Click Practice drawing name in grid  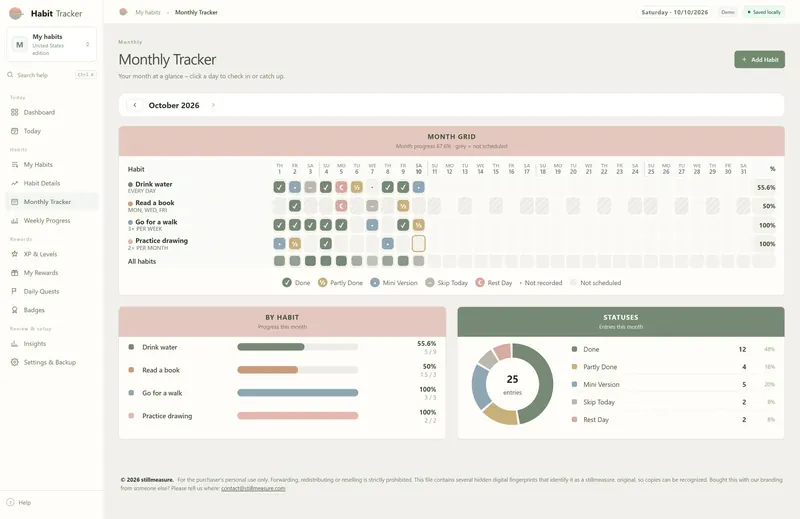tap(161, 240)
